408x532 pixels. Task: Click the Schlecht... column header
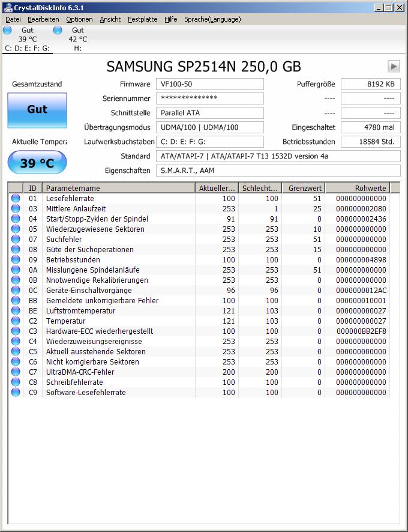tap(260, 188)
